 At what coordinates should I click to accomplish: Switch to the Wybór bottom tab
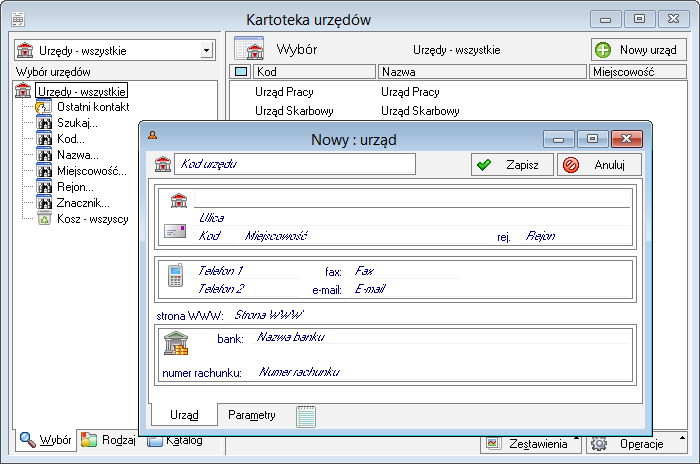[x=46, y=440]
